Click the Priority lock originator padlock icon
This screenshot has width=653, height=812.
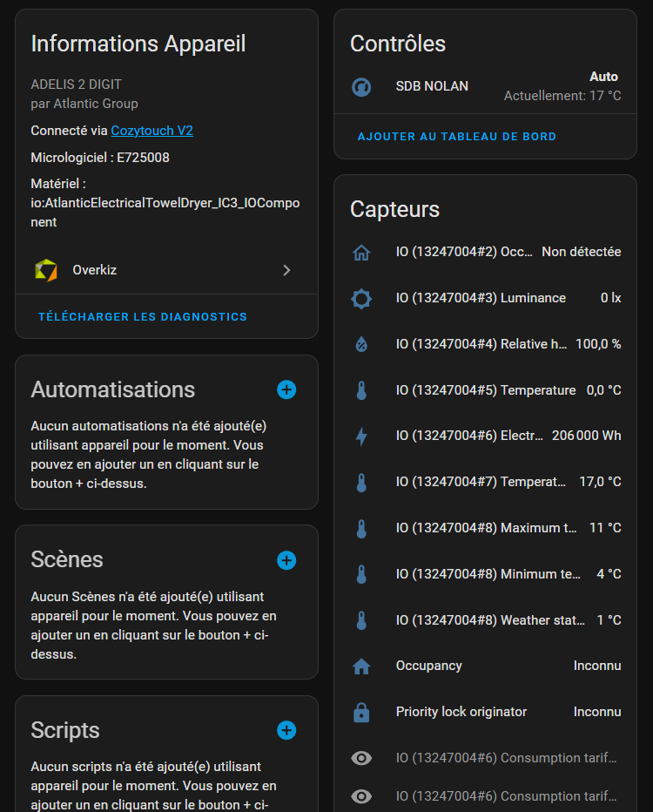361,712
